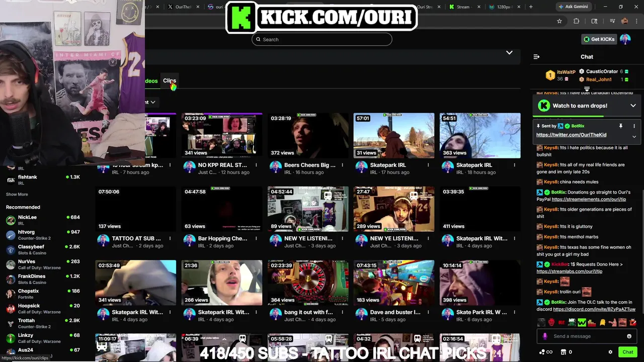Open options for Dave and buster video
644x362 pixels.
click(x=428, y=312)
